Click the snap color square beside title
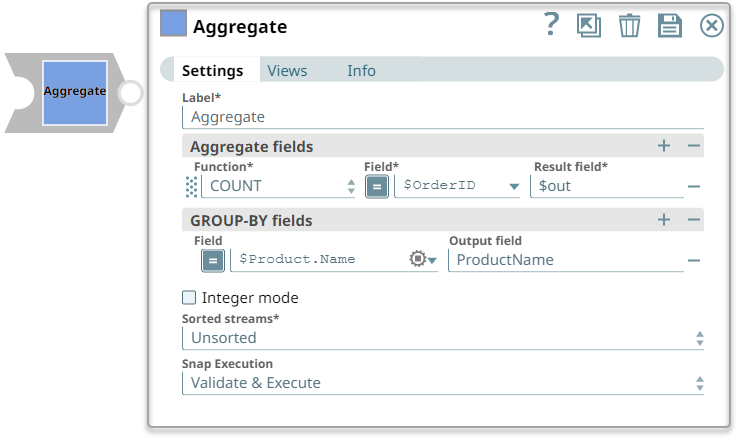 click(x=173, y=26)
